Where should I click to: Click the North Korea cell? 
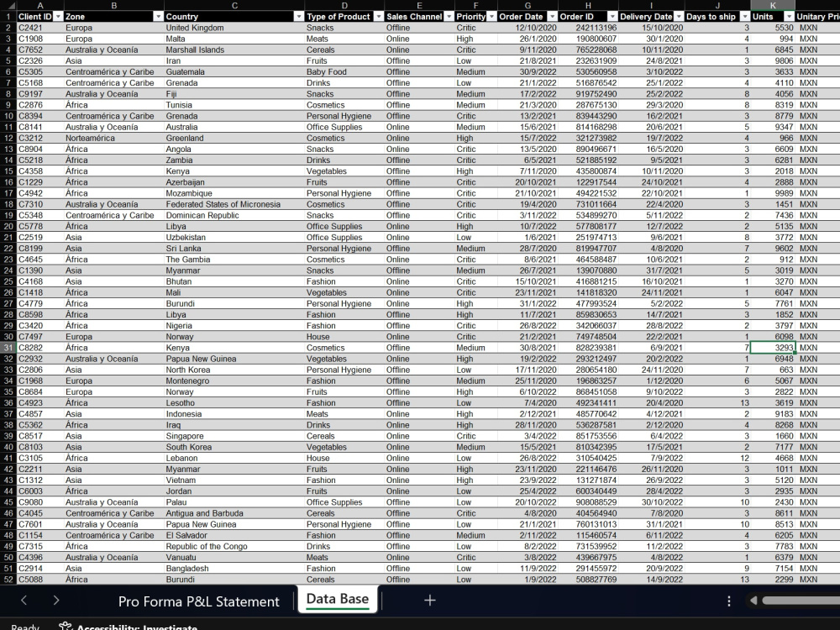(x=234, y=370)
